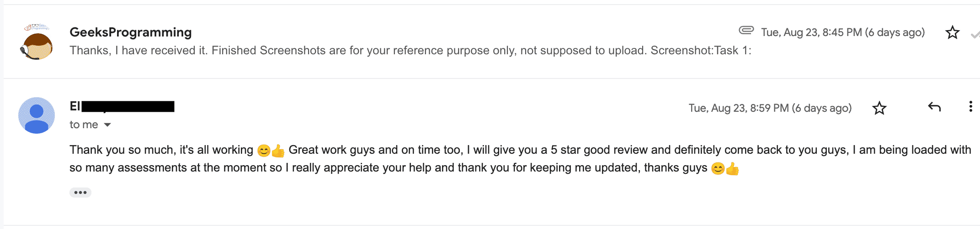Star the GeeksProgramming message
This screenshot has width=980, height=229.
click(952, 32)
